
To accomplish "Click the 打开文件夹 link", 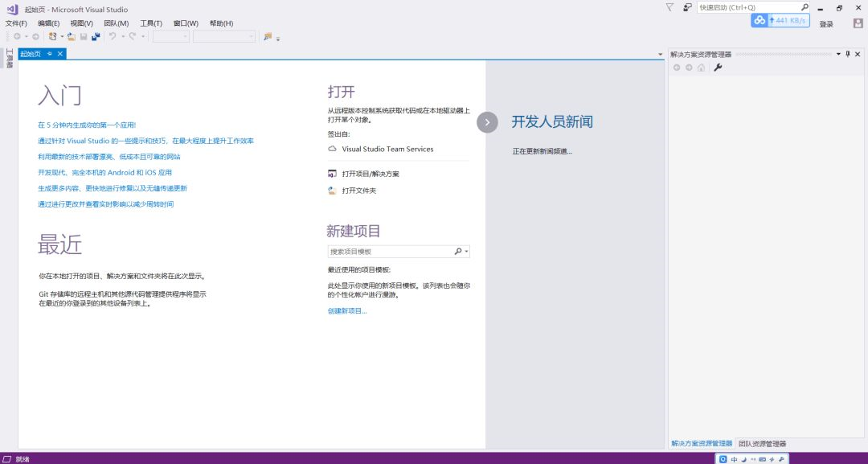I will pyautogui.click(x=358, y=191).
